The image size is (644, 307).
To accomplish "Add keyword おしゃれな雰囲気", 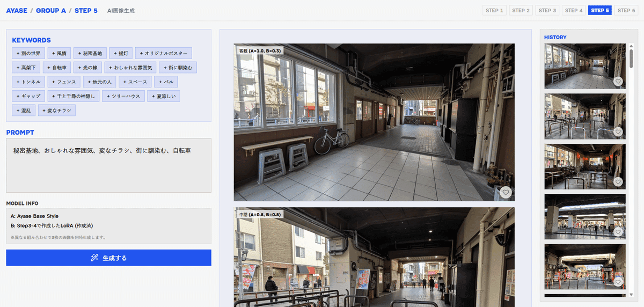I will pos(131,68).
